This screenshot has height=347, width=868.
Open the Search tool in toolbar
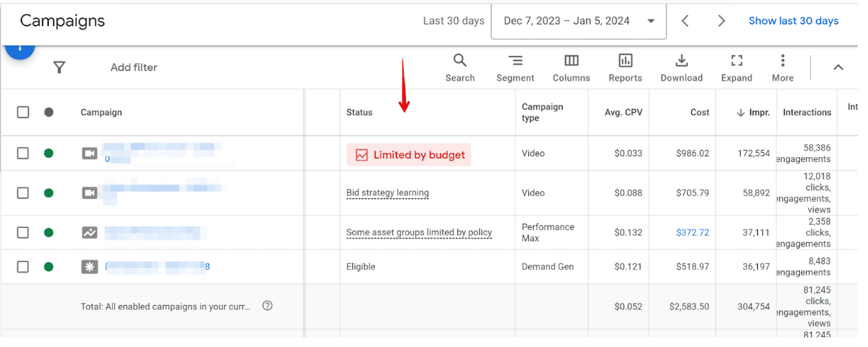point(459,67)
